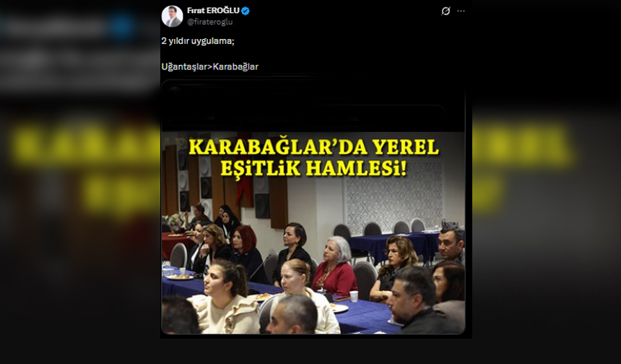Click the Grok explain icon
Viewport: 621px width, 364px height.
[446, 11]
